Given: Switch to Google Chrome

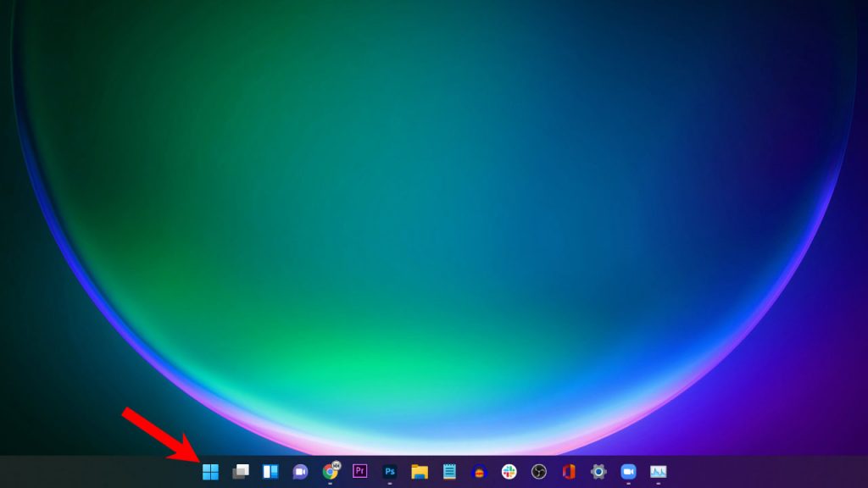Looking at the screenshot, I should pyautogui.click(x=331, y=471).
